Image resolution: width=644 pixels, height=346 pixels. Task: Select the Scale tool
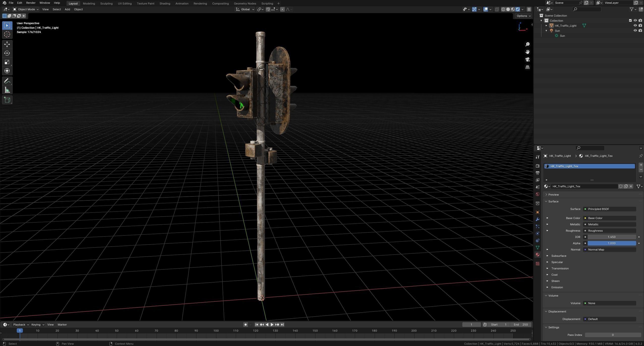point(7,62)
